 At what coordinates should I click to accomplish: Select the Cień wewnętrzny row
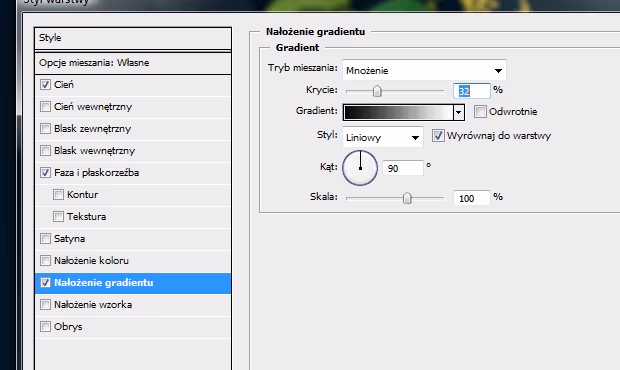click(x=133, y=107)
